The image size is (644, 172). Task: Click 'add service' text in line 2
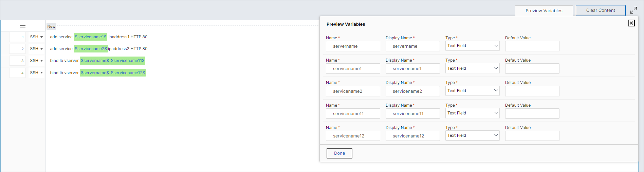(61, 49)
